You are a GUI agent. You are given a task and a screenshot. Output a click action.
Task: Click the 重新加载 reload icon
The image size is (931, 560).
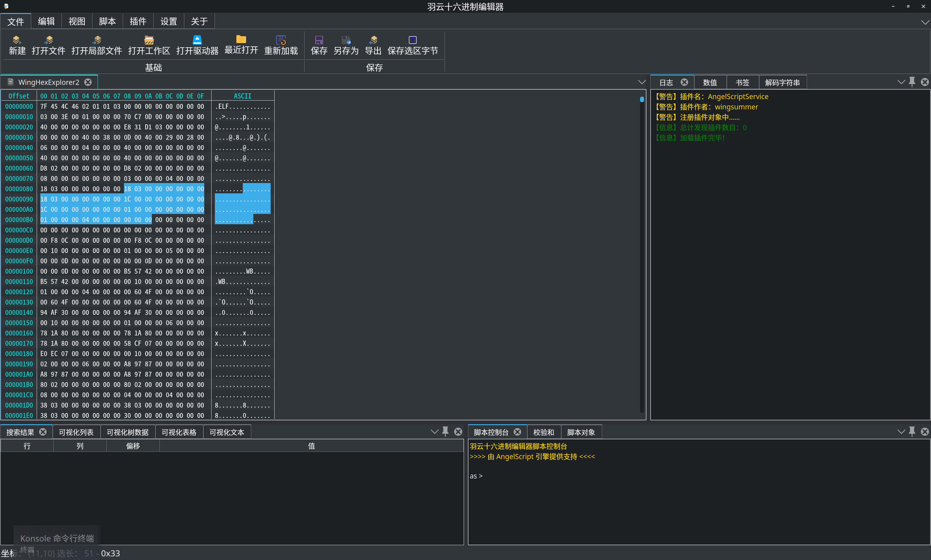point(281,45)
